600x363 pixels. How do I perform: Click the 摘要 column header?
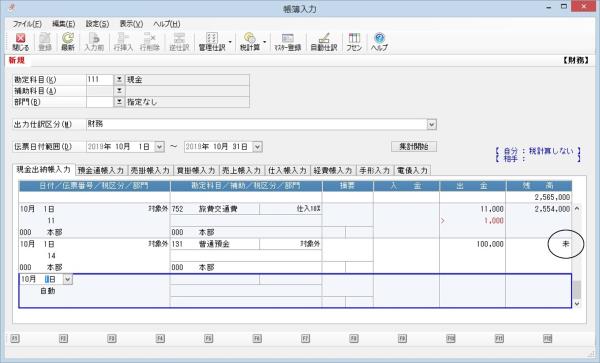tap(348, 186)
